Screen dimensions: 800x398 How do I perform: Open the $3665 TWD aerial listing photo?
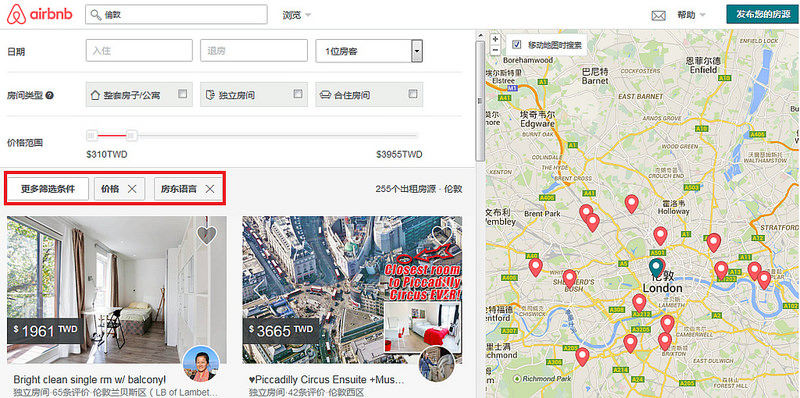coord(353,290)
